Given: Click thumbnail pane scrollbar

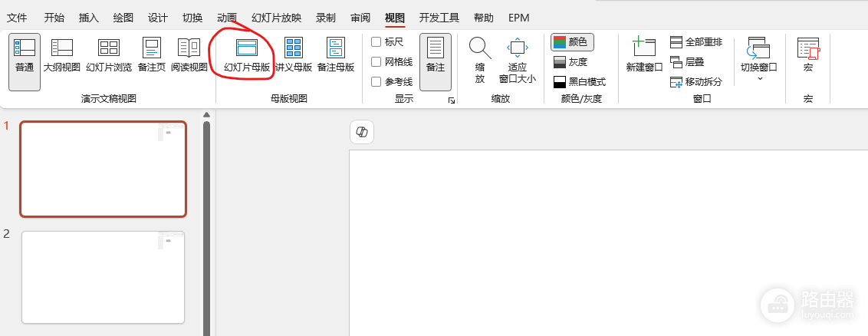Looking at the screenshot, I should pyautogui.click(x=206, y=229).
